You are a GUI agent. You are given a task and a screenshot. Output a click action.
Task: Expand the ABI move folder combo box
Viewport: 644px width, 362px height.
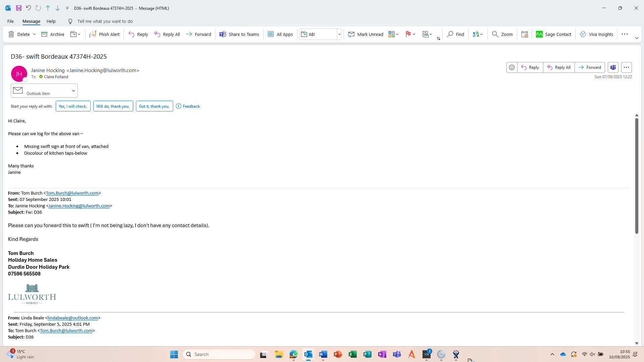[339, 34]
